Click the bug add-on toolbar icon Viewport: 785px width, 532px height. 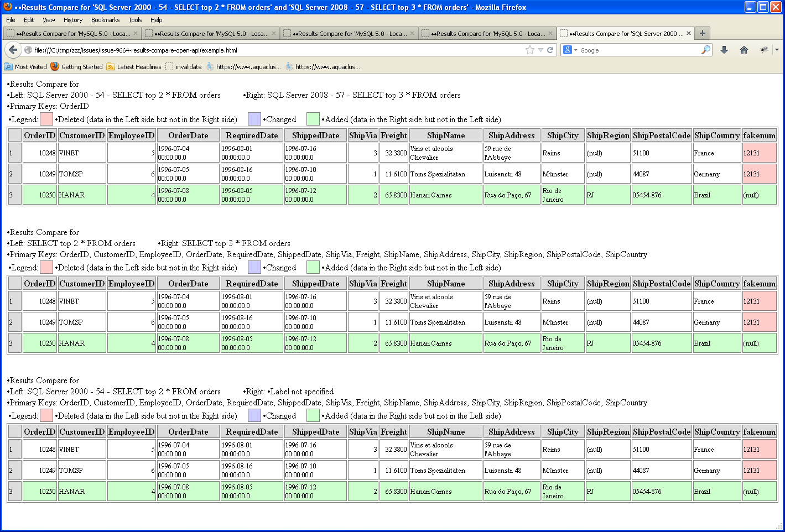[764, 50]
